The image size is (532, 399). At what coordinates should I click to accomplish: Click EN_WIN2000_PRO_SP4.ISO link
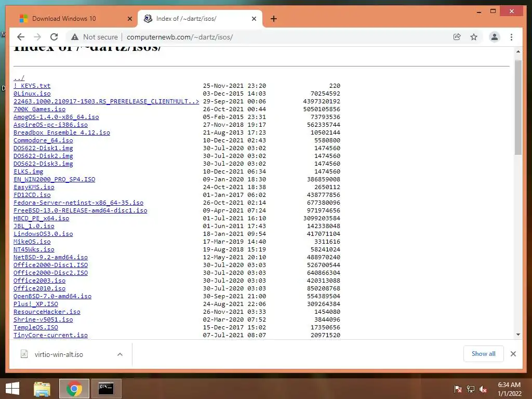click(x=54, y=179)
